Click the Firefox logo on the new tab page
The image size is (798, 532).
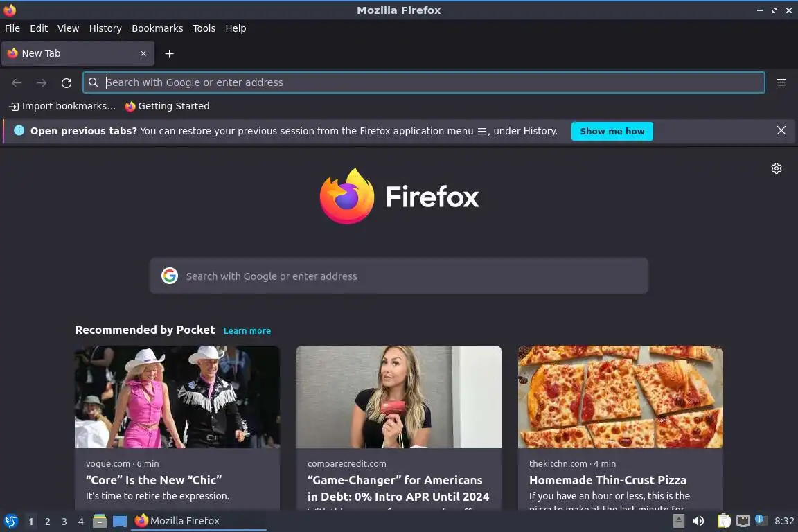tap(347, 196)
